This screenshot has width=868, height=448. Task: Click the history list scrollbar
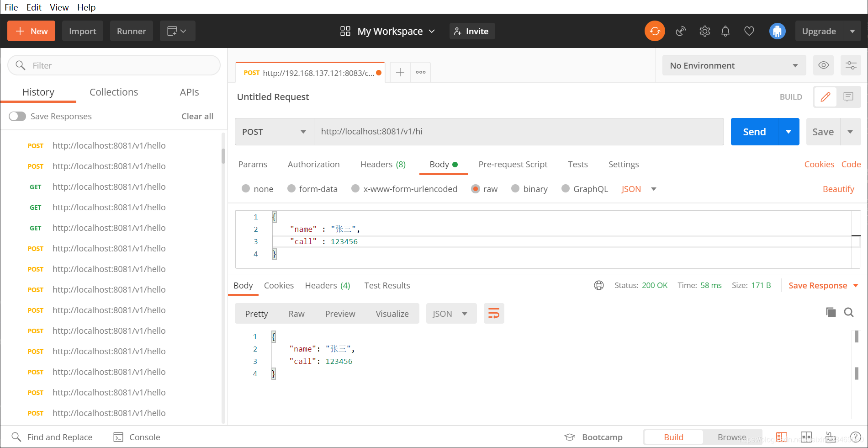(x=223, y=155)
